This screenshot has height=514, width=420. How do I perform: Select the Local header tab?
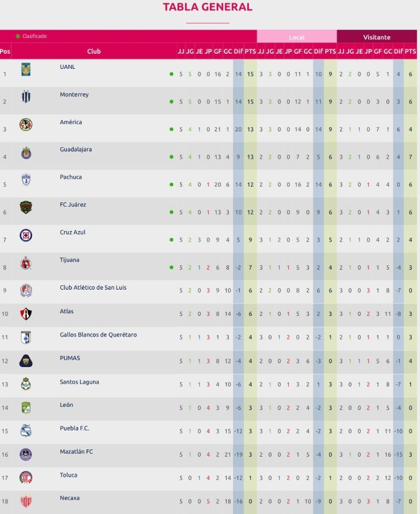297,37
